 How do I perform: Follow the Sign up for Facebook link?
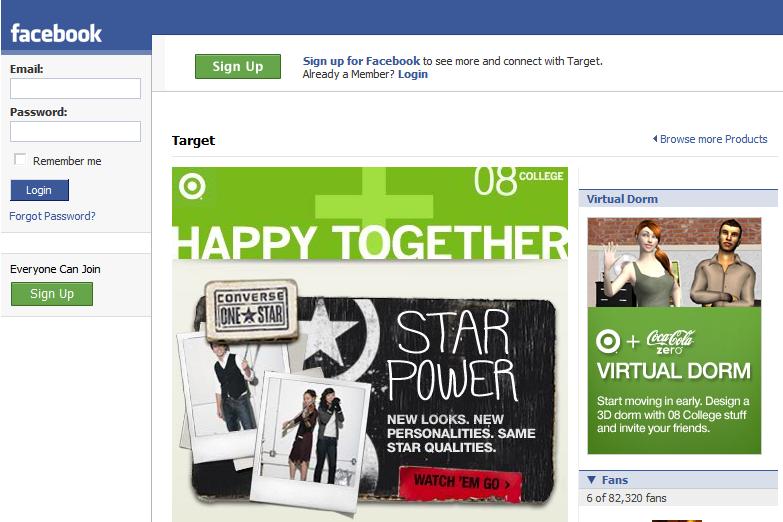tap(361, 61)
